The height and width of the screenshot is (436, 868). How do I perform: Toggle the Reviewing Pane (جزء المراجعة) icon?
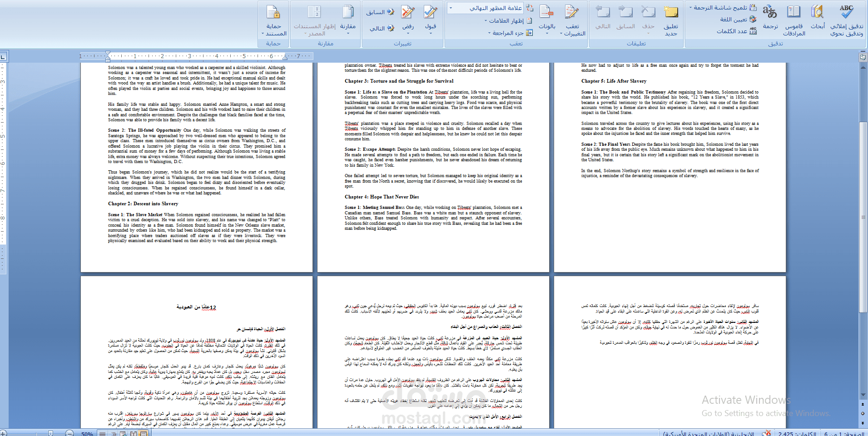[529, 33]
